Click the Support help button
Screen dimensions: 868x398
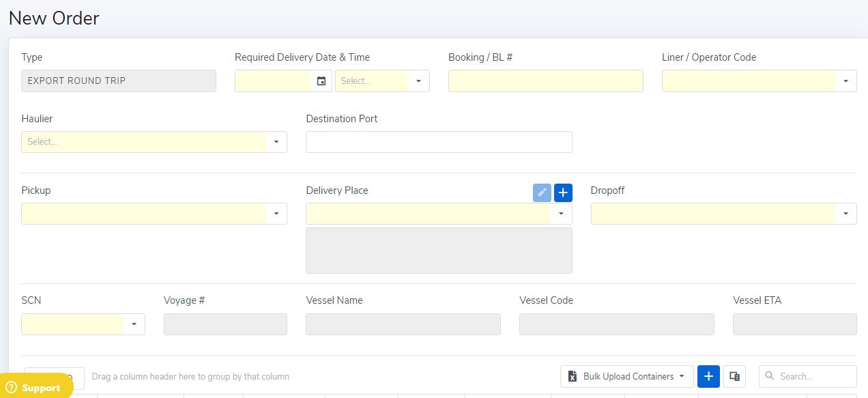point(35,387)
